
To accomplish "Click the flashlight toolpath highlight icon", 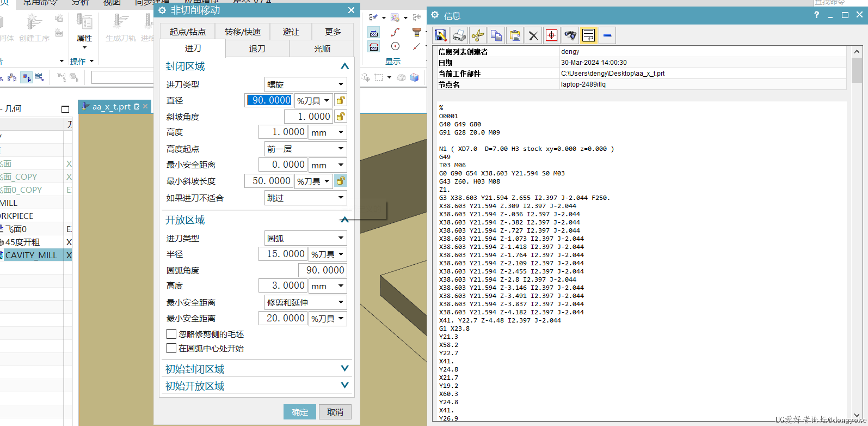I will pos(374,17).
